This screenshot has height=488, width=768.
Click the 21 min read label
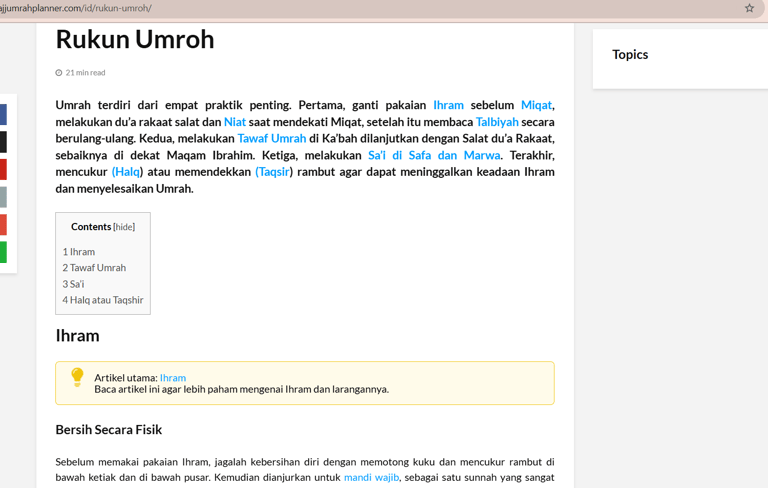pyautogui.click(x=85, y=73)
